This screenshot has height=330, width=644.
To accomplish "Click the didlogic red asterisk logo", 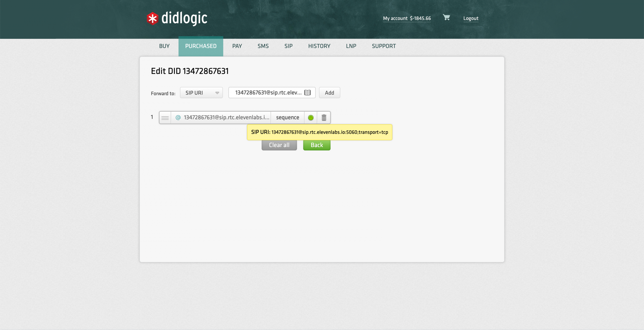I will click(x=152, y=18).
